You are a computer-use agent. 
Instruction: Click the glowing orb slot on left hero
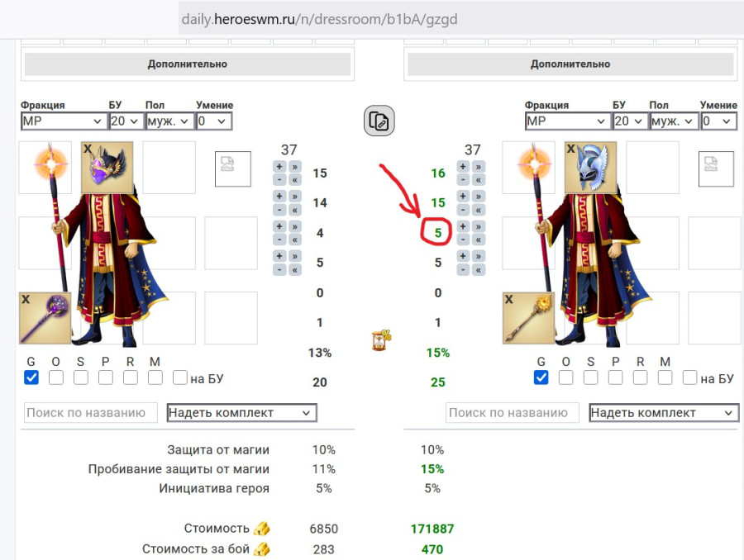(x=45, y=166)
